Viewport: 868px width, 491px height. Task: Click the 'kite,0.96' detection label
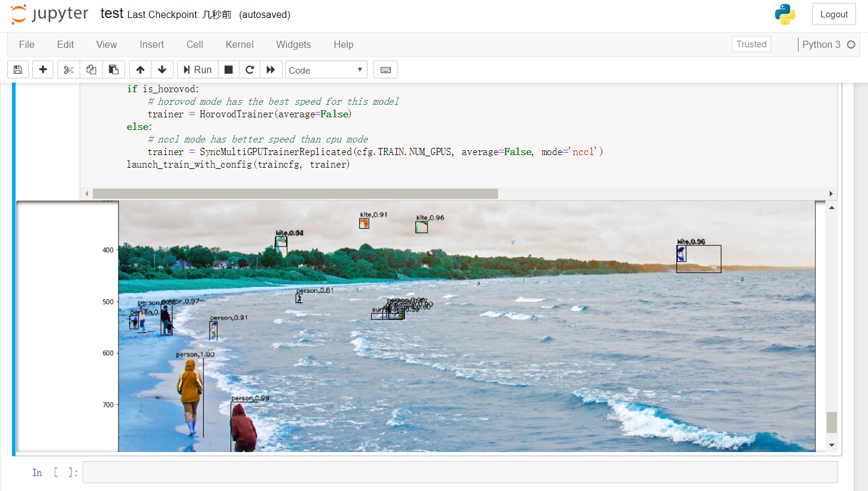pyautogui.click(x=430, y=218)
